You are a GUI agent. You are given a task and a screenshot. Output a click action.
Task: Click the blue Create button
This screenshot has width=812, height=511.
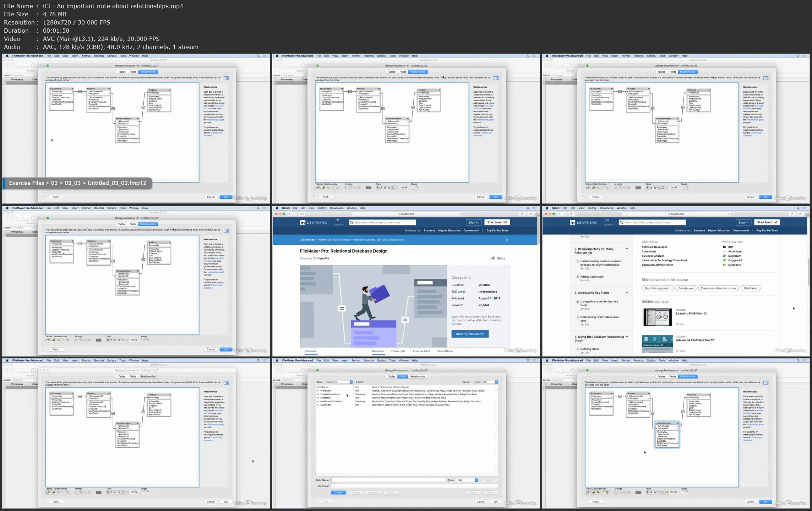point(338,493)
